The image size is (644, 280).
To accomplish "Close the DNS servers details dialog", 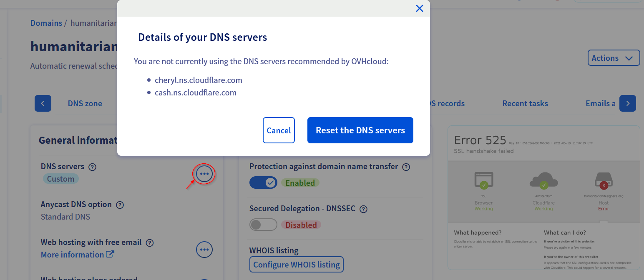I will coord(420,8).
